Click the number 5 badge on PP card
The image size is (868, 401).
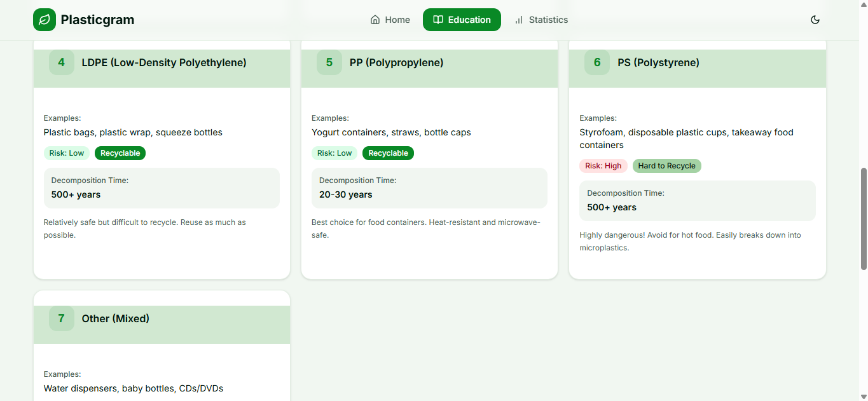point(329,62)
